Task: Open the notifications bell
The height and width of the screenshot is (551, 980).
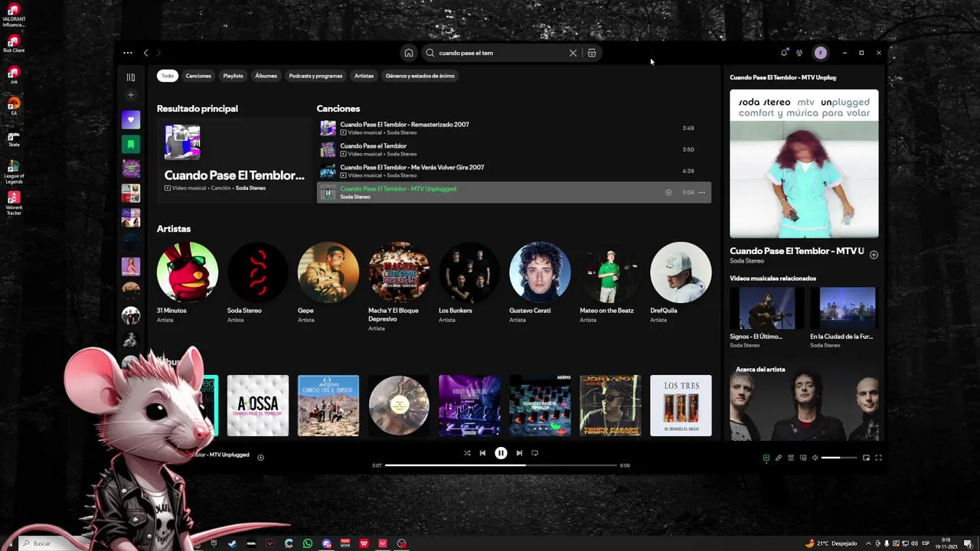Action: pyautogui.click(x=784, y=53)
